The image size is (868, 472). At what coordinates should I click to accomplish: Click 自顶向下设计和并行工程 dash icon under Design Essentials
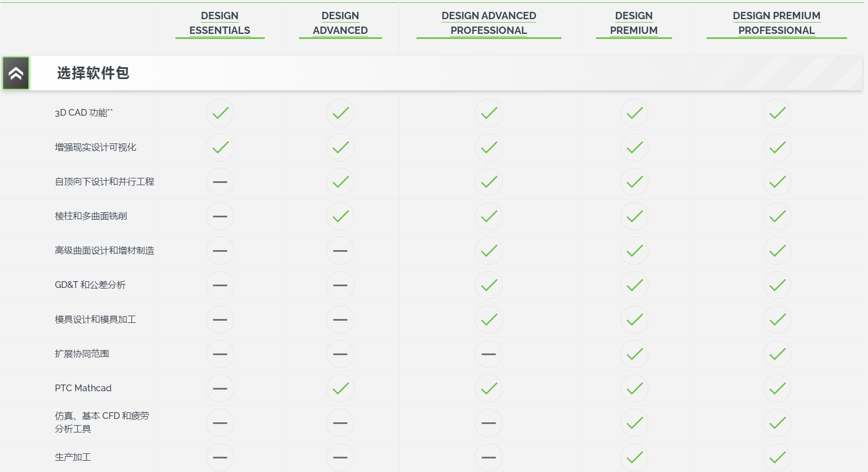pyautogui.click(x=220, y=182)
